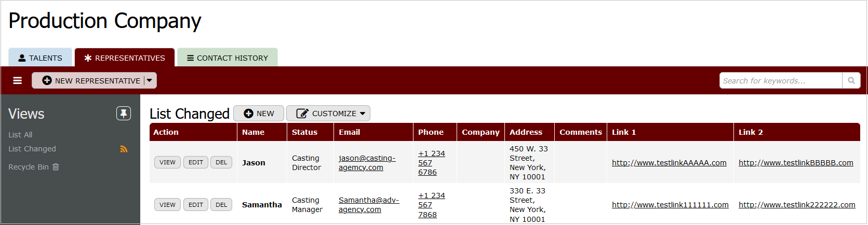This screenshot has width=868, height=225.
Task: Click the search magnifier icon
Action: [851, 80]
